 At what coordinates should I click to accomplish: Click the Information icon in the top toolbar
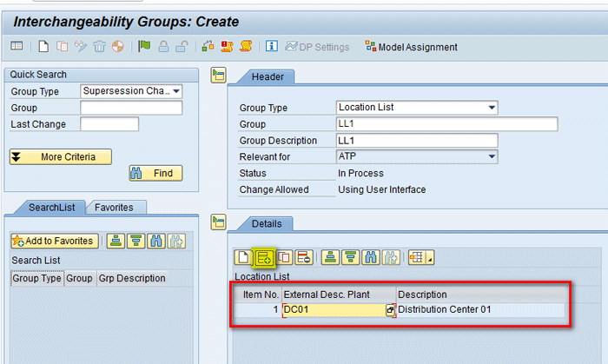point(271,46)
